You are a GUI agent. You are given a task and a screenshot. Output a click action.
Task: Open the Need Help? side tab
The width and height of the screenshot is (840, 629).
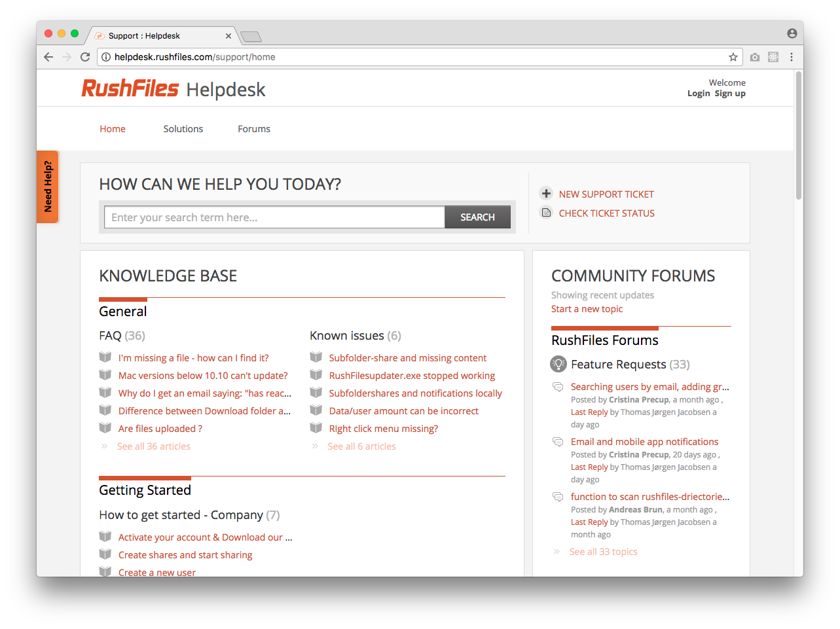click(48, 187)
